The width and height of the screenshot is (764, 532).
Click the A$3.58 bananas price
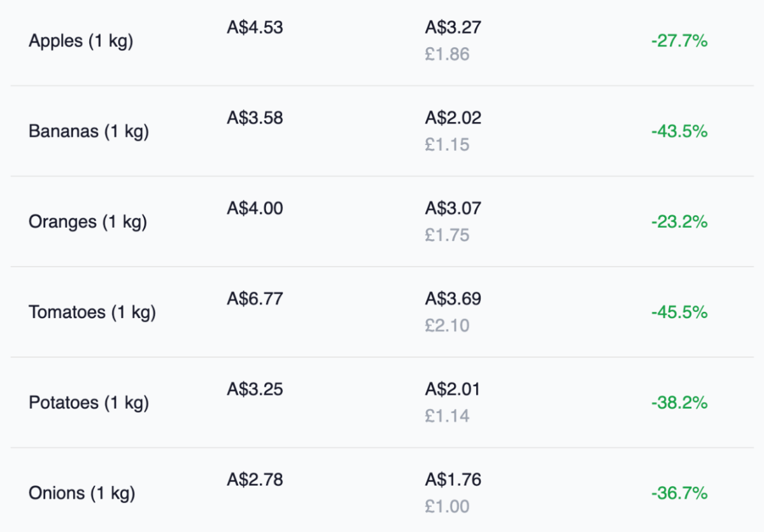pos(255,118)
